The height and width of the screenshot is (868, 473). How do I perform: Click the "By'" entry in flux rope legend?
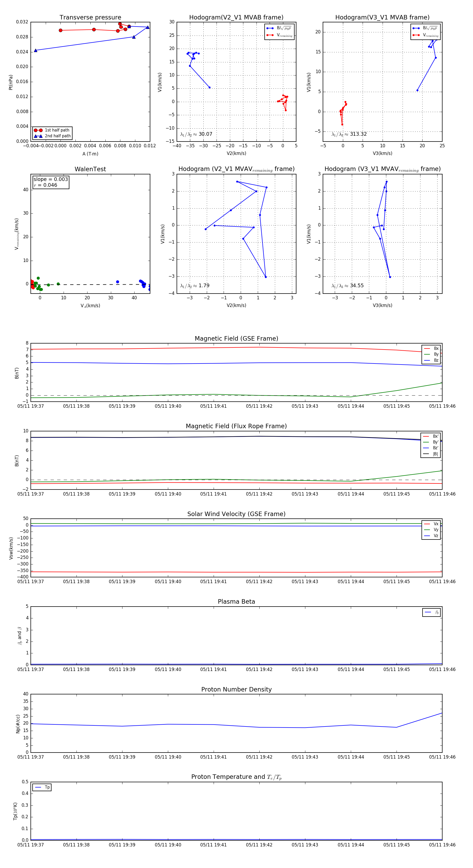click(431, 442)
